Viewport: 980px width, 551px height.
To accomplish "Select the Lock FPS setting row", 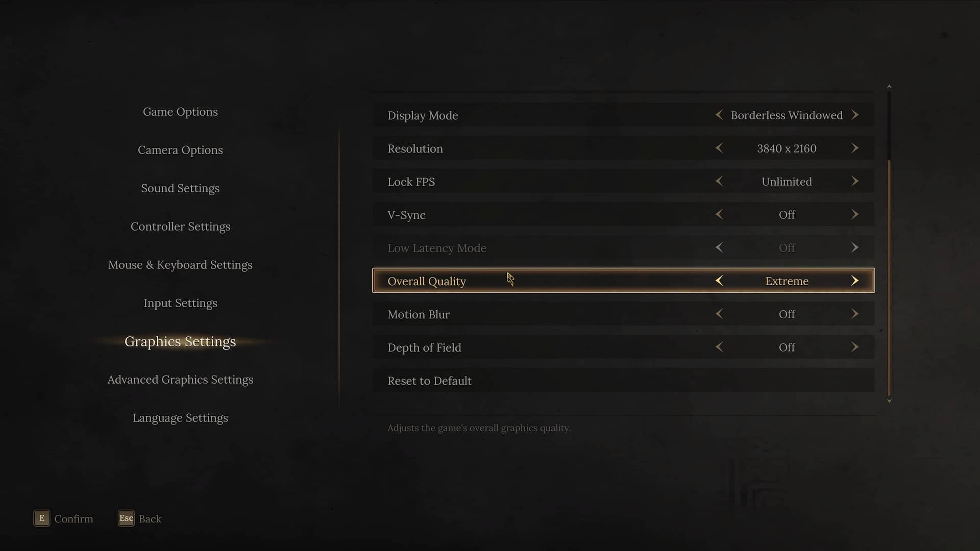I will coord(623,181).
